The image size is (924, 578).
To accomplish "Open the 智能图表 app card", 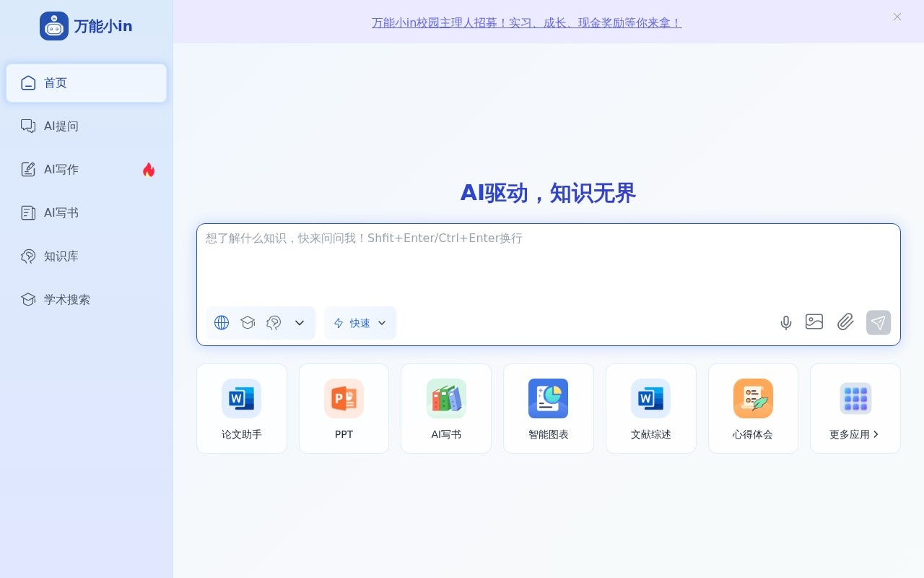I will point(549,409).
